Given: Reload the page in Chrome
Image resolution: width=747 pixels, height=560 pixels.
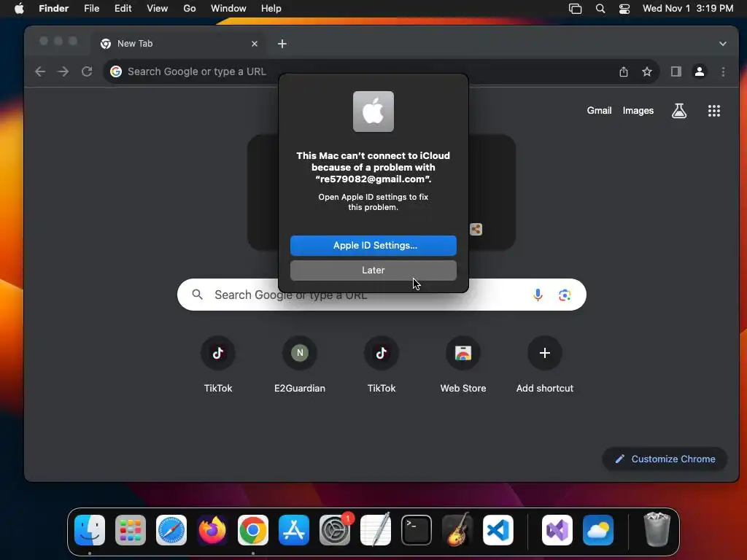Looking at the screenshot, I should click(87, 71).
